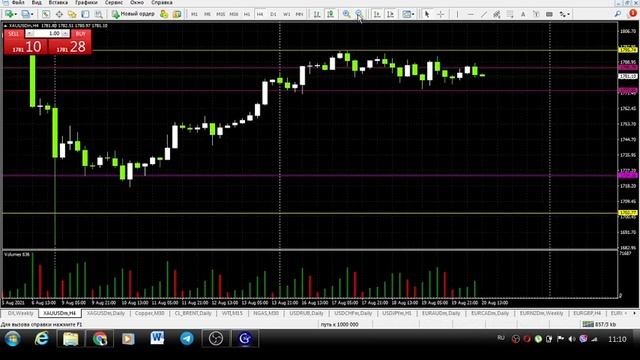
Task: Click the SELL one-click button
Action: [x=13, y=33]
